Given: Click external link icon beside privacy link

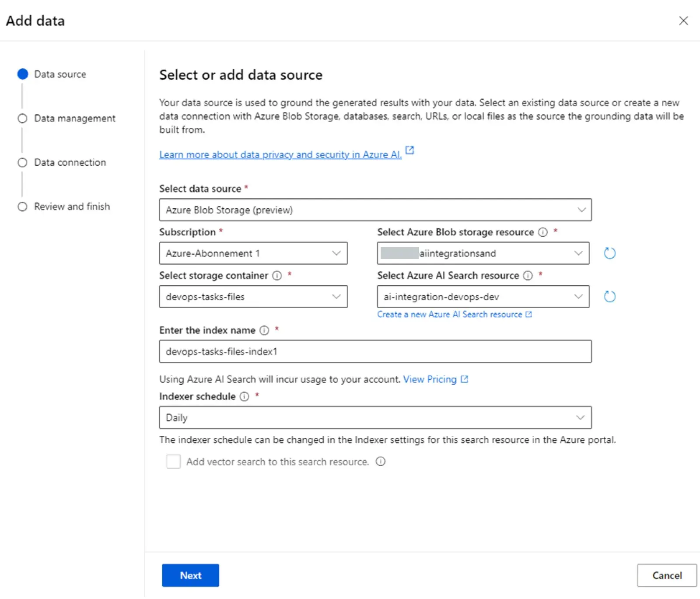Looking at the screenshot, I should 409,150.
